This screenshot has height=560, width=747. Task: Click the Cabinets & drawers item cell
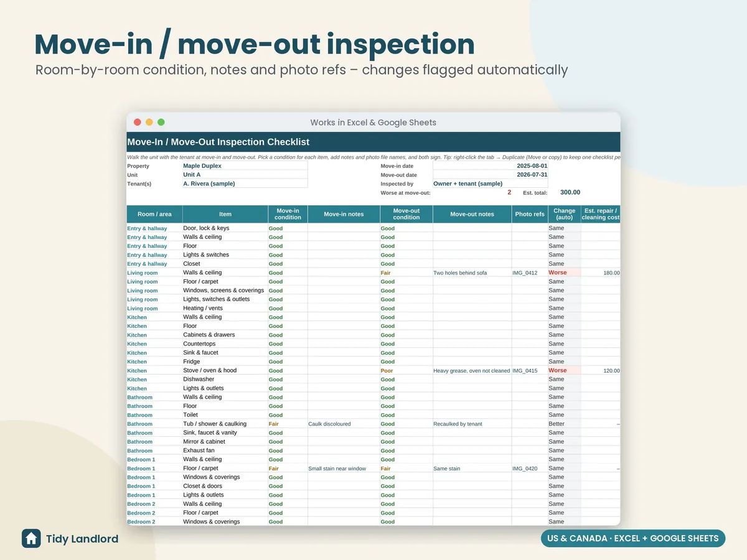225,335
